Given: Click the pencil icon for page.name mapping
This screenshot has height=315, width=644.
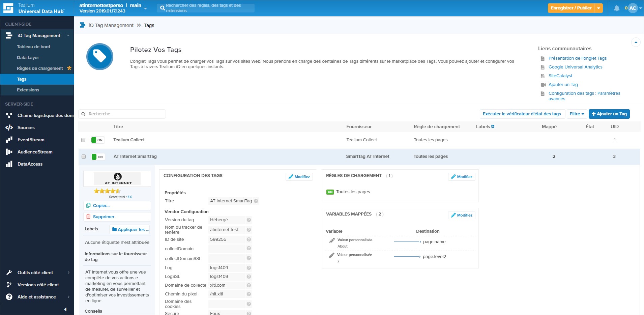Looking at the screenshot, I should 332,240.
